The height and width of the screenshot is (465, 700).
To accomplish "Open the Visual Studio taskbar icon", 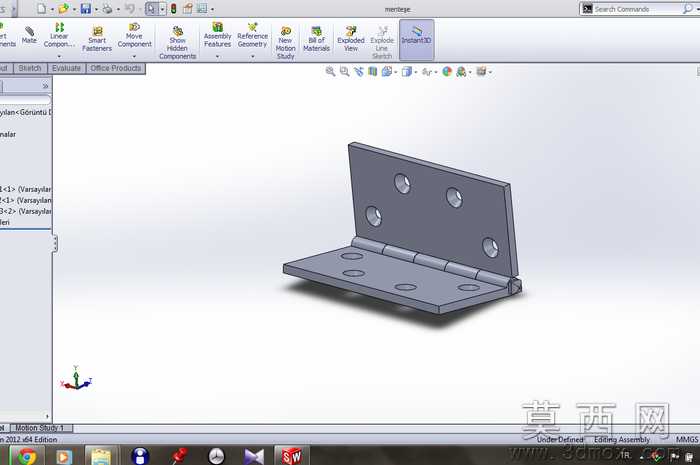I will (x=254, y=456).
